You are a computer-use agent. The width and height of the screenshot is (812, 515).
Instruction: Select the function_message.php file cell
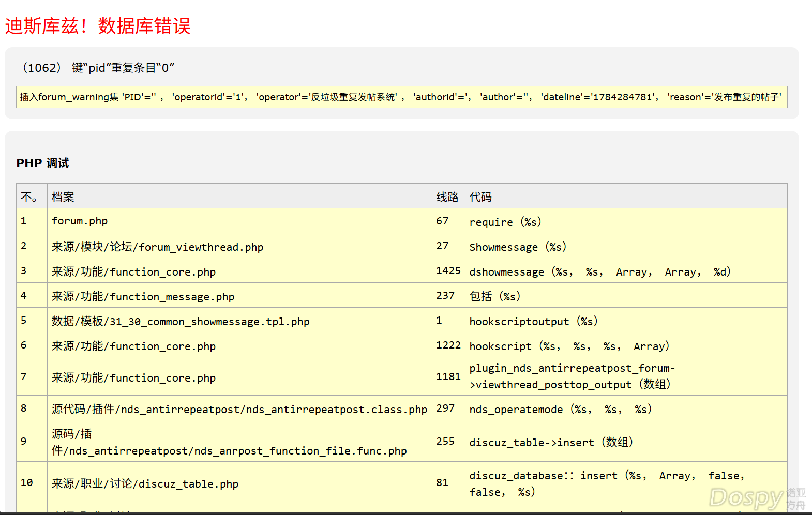click(x=239, y=295)
